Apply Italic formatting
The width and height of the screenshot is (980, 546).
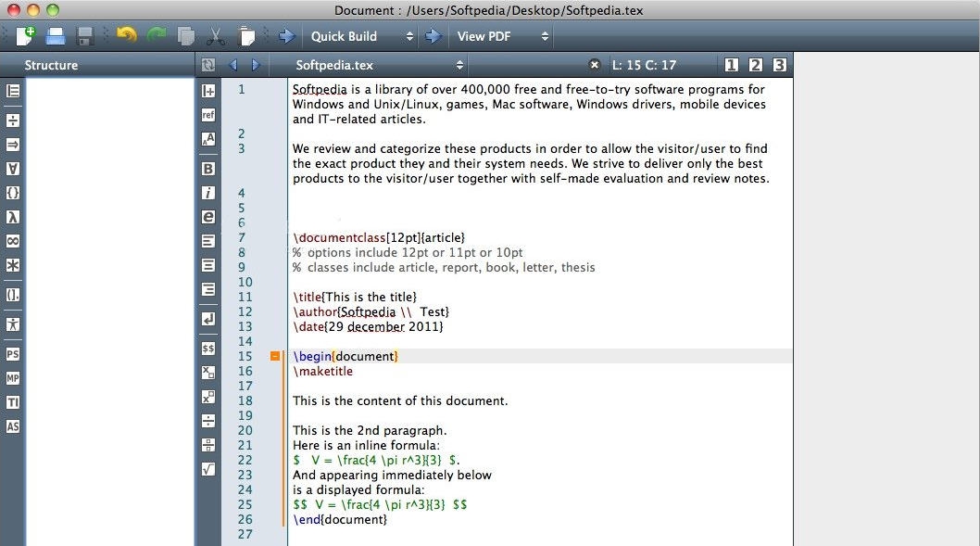click(207, 193)
